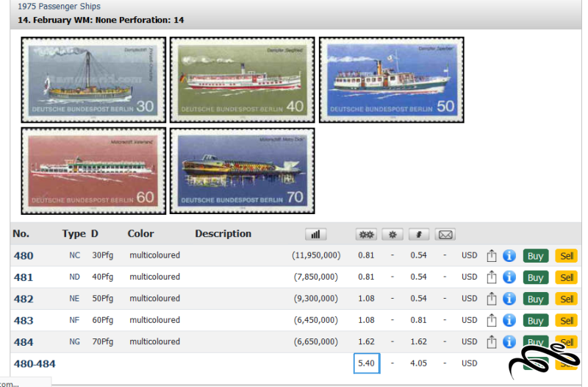
Task: Open stamp number 484 link
Action: point(24,342)
